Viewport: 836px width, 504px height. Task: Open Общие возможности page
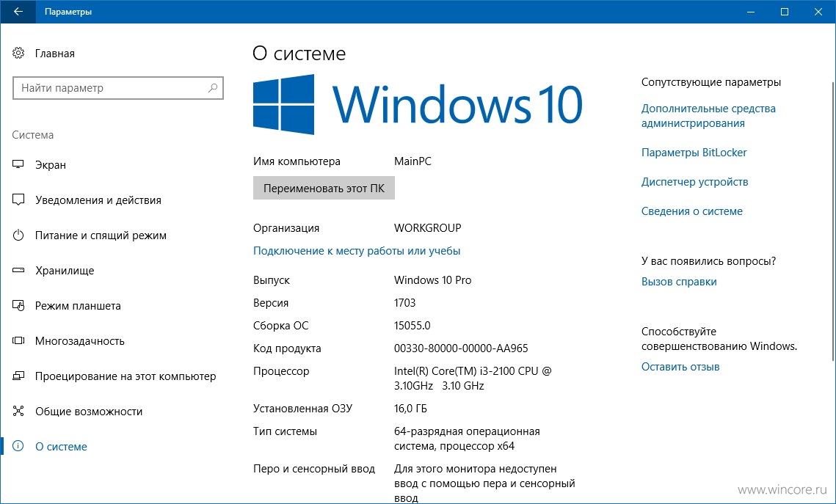point(89,412)
